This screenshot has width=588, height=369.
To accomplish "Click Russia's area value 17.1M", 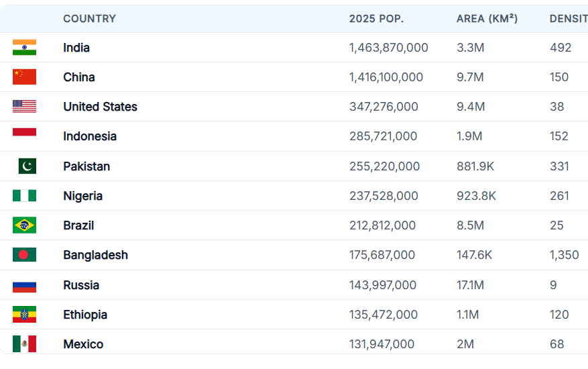I will [x=470, y=285].
